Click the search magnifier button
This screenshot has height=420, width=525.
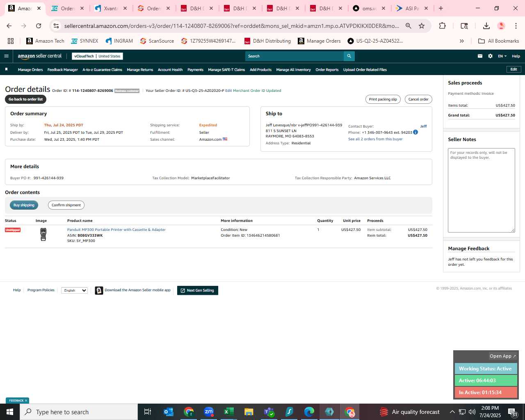pos(349,56)
